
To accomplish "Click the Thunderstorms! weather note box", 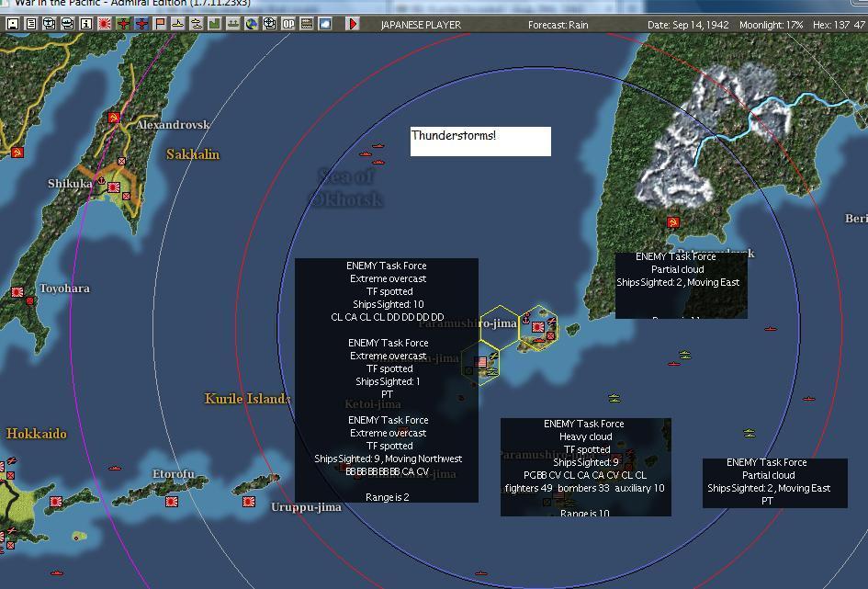I will point(480,142).
